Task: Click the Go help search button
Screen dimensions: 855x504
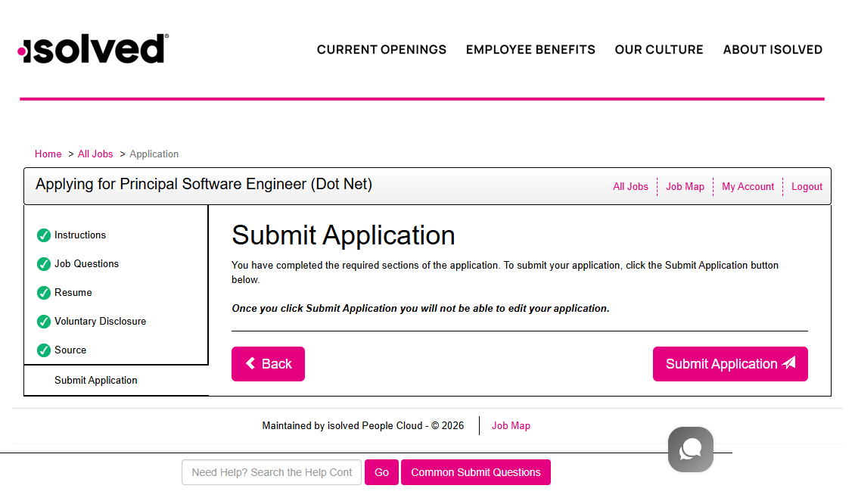Action: pyautogui.click(x=381, y=472)
